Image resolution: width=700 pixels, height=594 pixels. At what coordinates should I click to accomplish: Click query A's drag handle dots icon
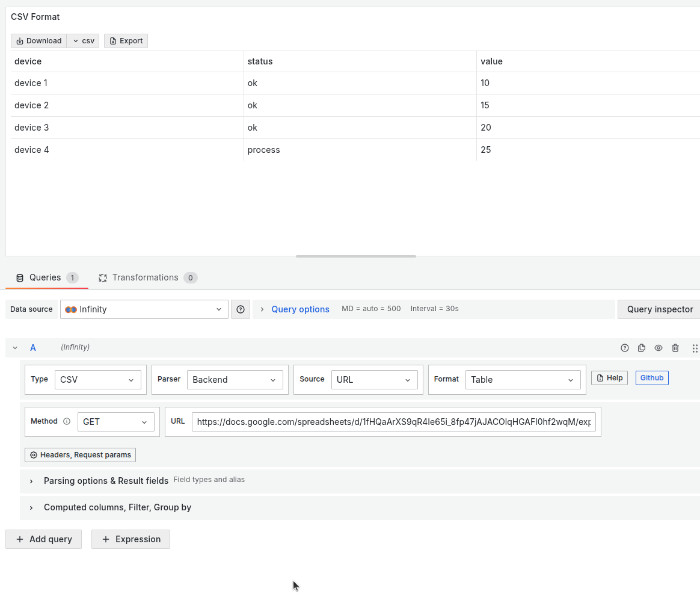tap(695, 348)
